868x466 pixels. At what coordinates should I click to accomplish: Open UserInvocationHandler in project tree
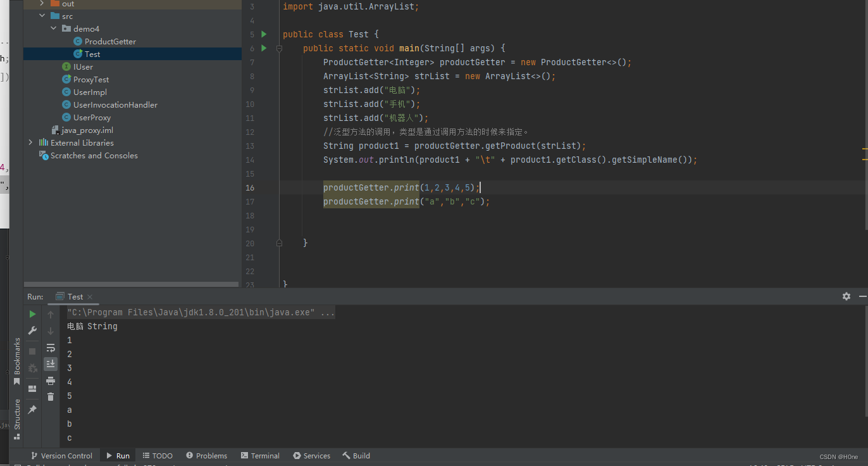coord(115,104)
